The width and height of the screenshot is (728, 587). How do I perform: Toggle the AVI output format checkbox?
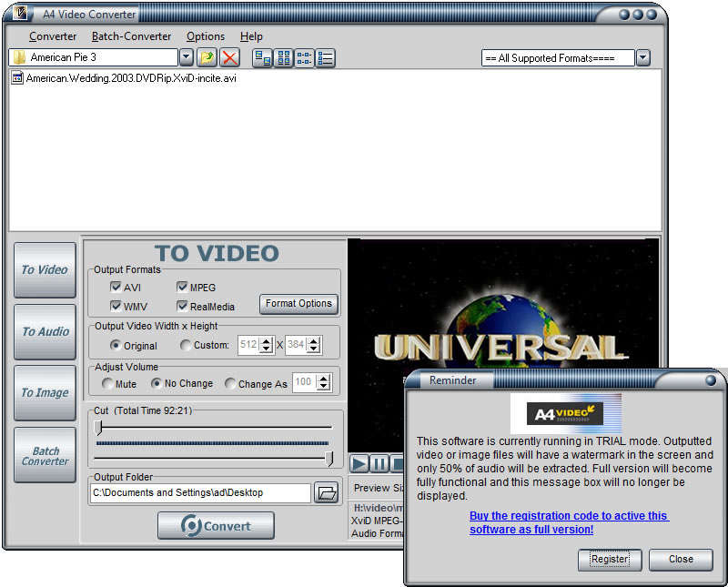(x=116, y=287)
